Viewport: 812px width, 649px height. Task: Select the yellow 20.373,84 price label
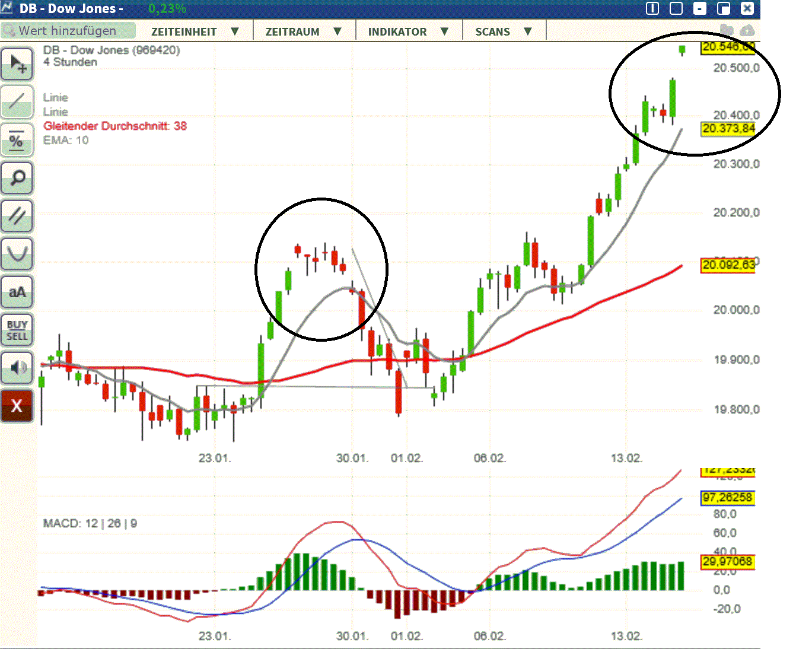tap(728, 129)
